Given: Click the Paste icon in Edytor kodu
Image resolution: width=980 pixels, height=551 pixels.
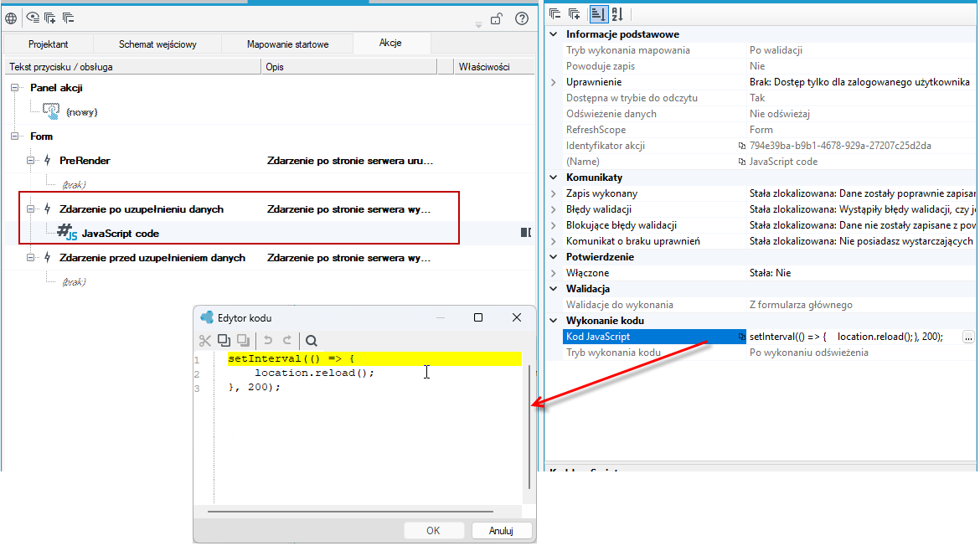Looking at the screenshot, I should [x=243, y=341].
